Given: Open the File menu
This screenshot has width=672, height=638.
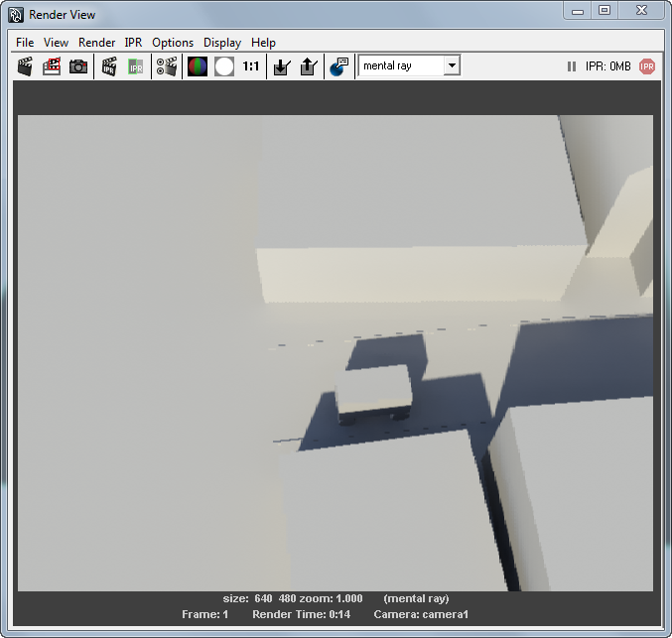Looking at the screenshot, I should tap(25, 43).
